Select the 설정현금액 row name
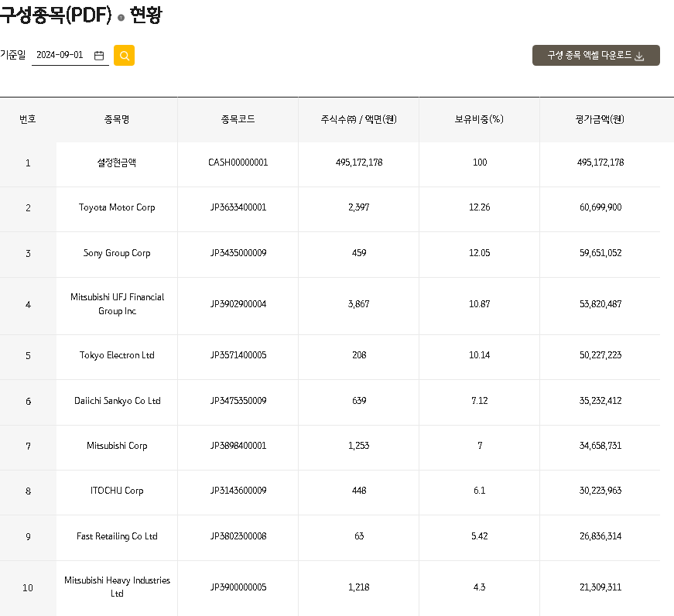 117,163
